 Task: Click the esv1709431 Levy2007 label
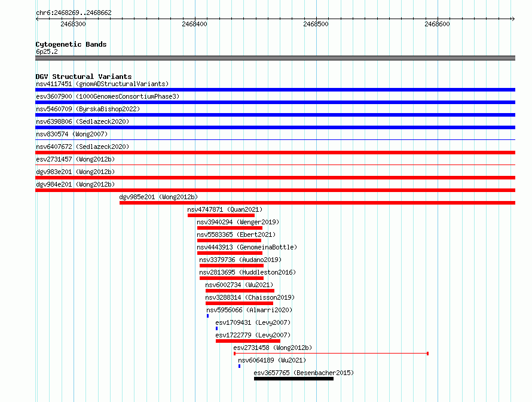coord(253,322)
